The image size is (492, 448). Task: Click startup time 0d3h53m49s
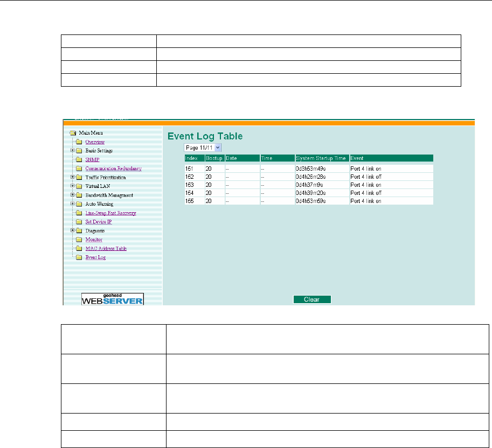(322, 169)
